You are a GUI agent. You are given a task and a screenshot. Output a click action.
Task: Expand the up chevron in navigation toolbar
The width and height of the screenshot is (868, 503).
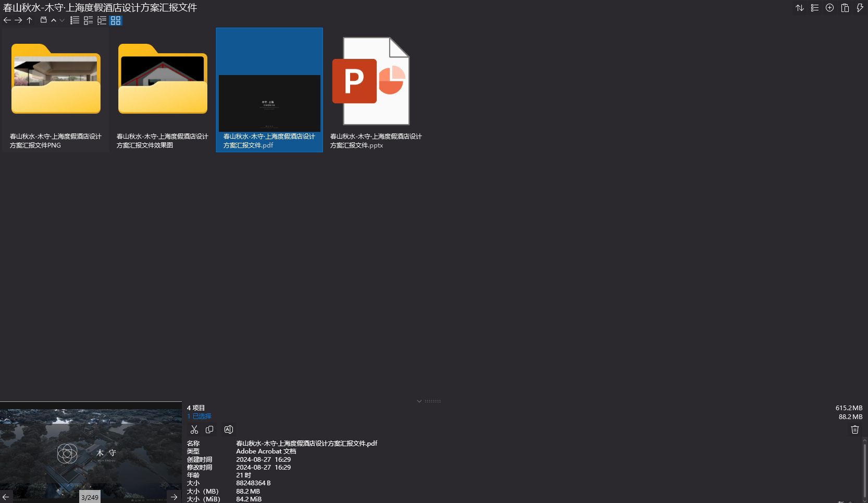click(x=54, y=20)
